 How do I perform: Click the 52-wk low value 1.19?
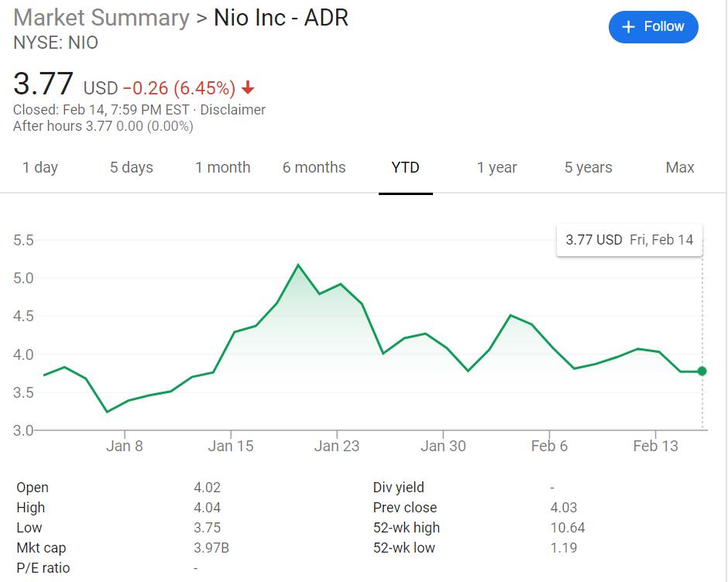pyautogui.click(x=564, y=548)
